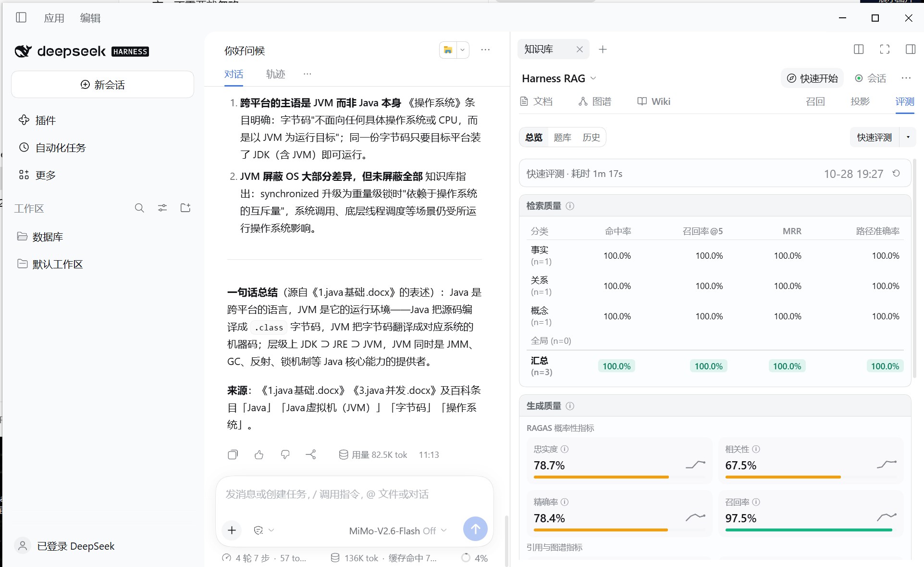Screen dimensions: 924x567
Task: Select the 题库 segment
Action: pos(562,138)
